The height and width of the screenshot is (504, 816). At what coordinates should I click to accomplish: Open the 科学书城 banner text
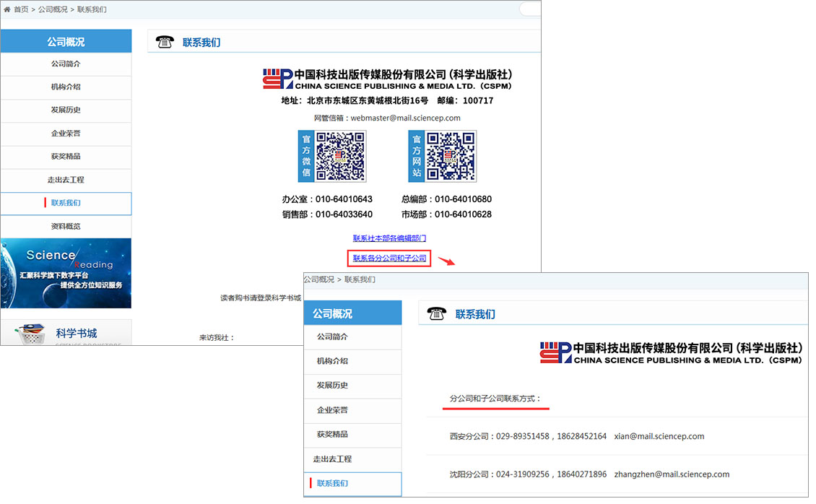(77, 334)
